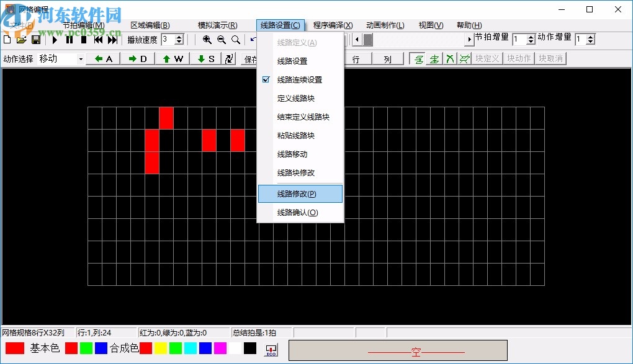Click the 列 button

388,59
